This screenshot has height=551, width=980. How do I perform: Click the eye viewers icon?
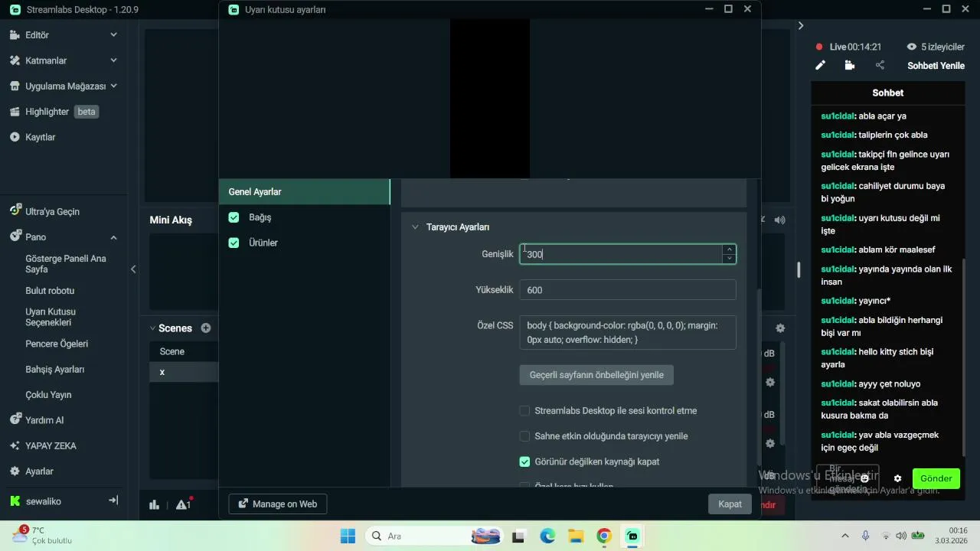coord(911,47)
